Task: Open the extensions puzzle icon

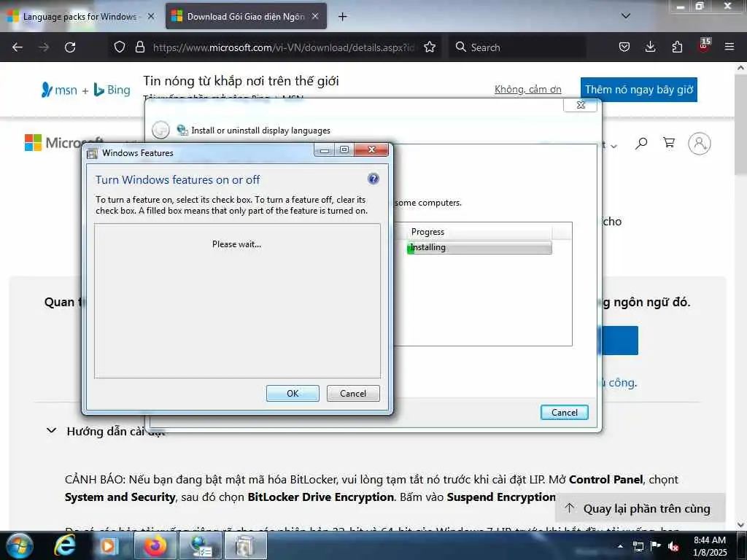Action: [x=677, y=47]
